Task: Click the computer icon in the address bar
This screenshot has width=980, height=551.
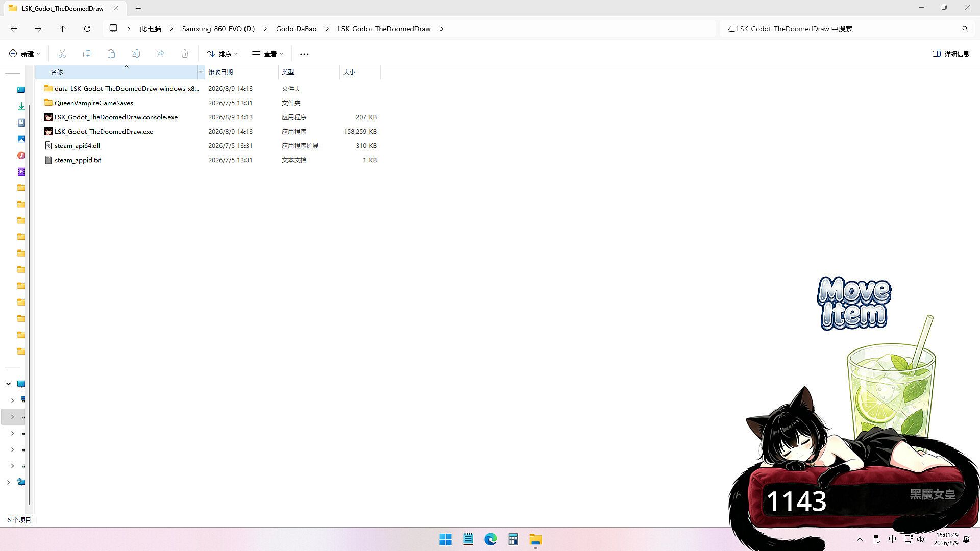Action: (x=113, y=29)
